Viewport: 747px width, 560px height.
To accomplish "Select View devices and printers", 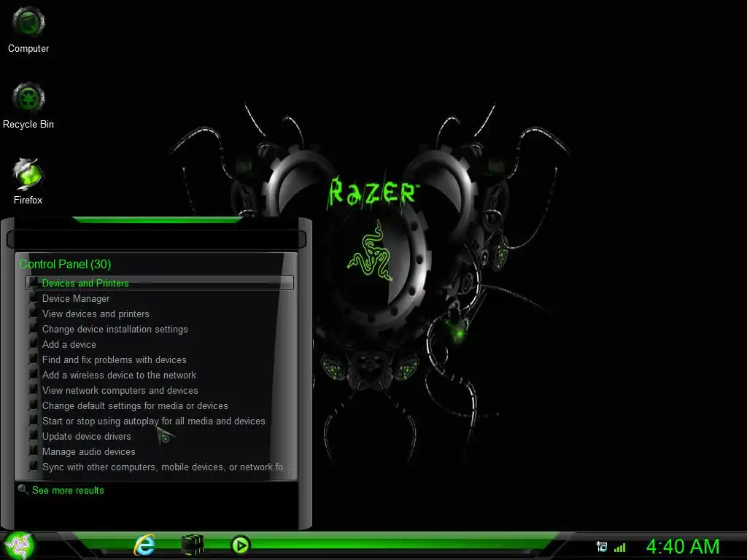I will pyautogui.click(x=160, y=314).
